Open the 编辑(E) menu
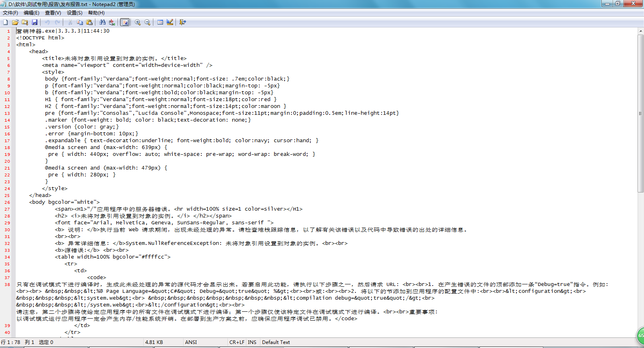 tap(31, 13)
